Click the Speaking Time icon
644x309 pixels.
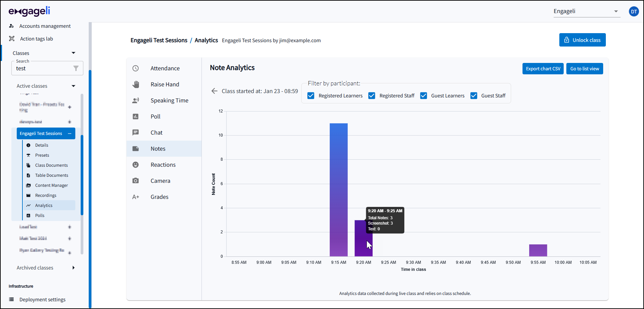pyautogui.click(x=136, y=100)
